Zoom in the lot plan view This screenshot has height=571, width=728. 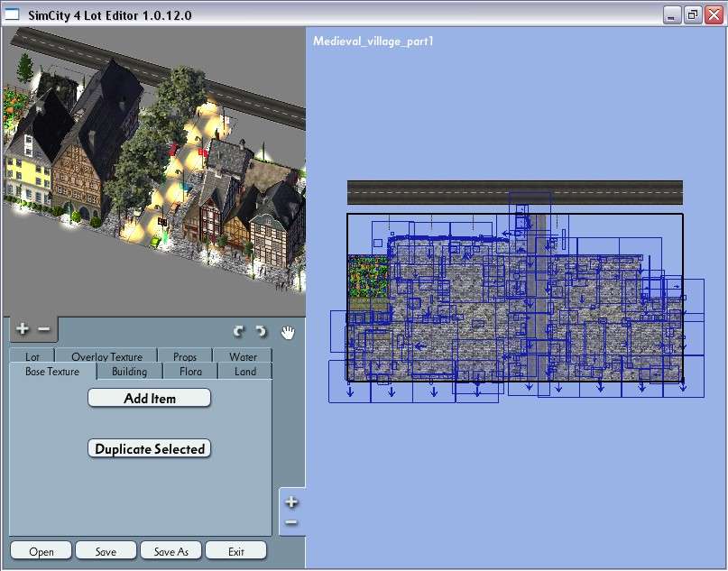point(291,502)
